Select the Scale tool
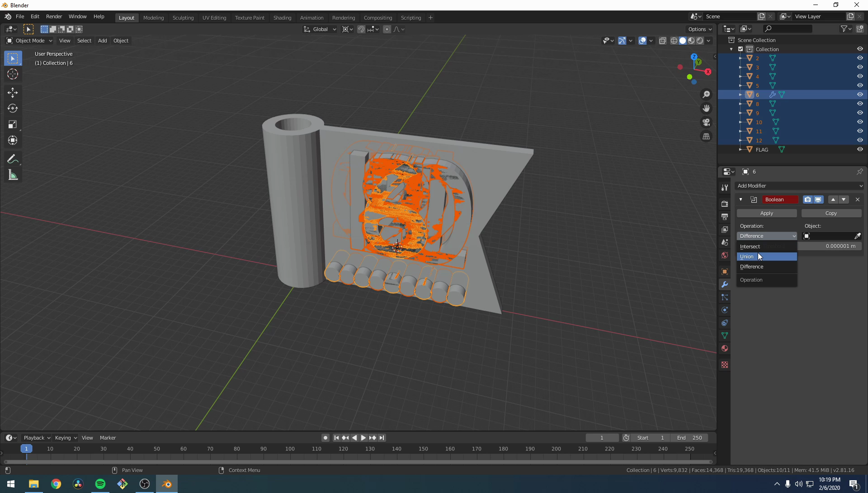 (x=13, y=124)
